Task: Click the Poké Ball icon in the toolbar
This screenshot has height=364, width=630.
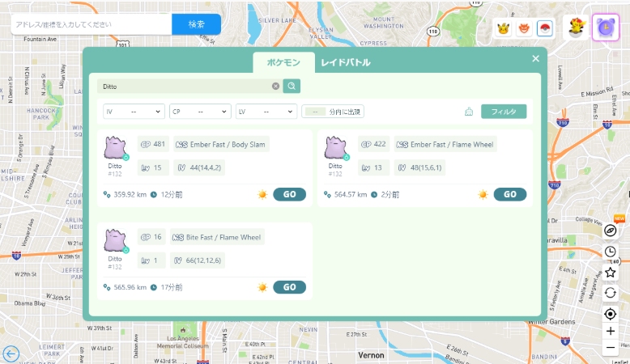Action: click(x=545, y=28)
